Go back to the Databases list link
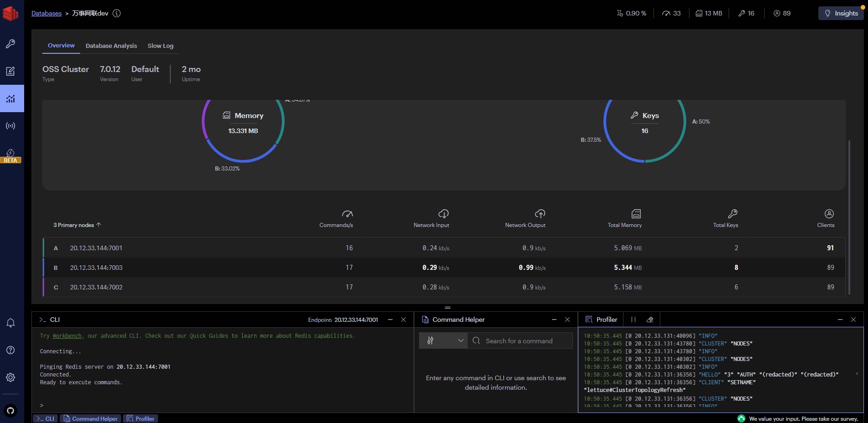The image size is (868, 423). tap(46, 13)
